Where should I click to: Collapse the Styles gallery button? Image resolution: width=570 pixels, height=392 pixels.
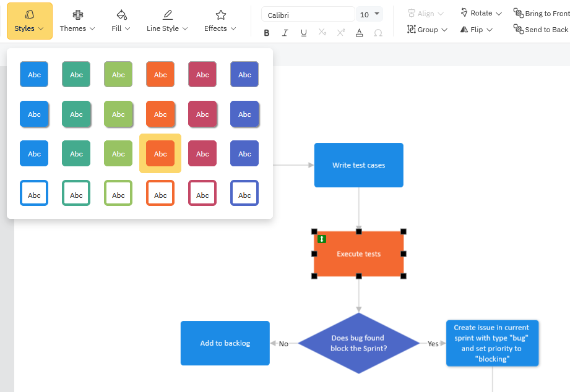point(29,21)
